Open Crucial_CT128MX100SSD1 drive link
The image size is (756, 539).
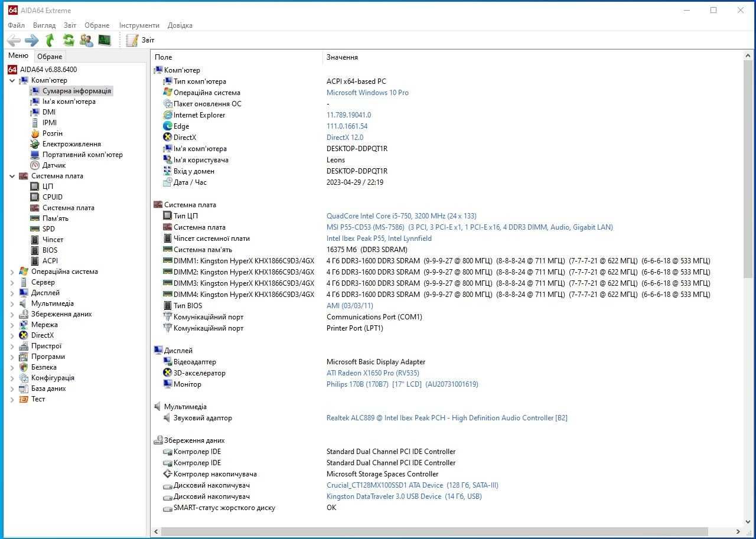[412, 485]
